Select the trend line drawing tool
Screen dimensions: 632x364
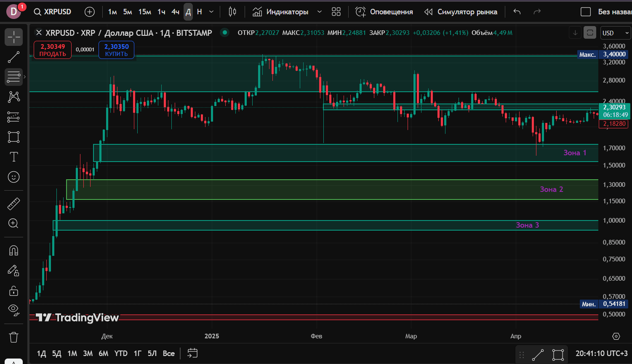13,57
